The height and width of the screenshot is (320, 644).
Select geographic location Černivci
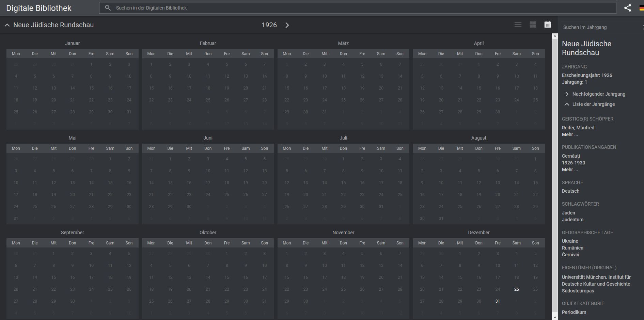570,255
